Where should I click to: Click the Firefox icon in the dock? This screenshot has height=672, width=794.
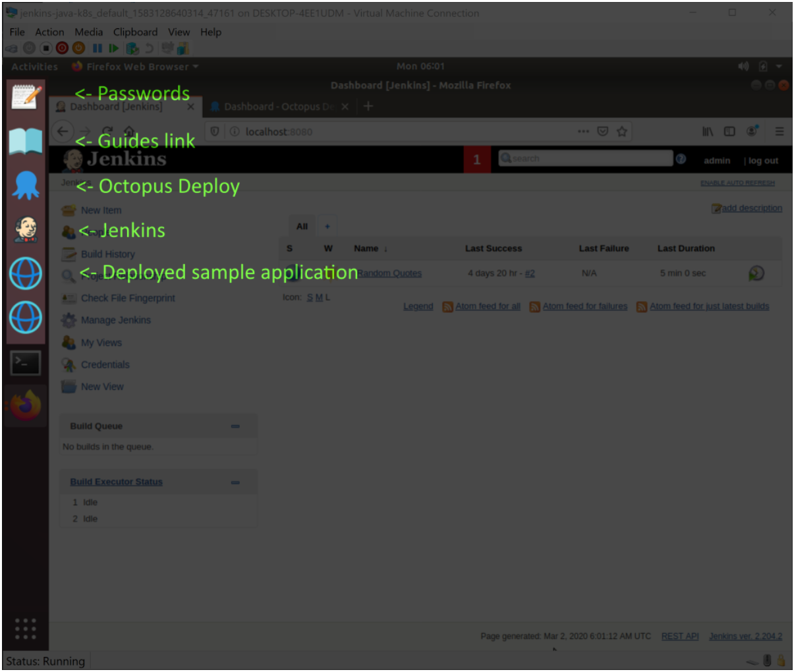26,406
